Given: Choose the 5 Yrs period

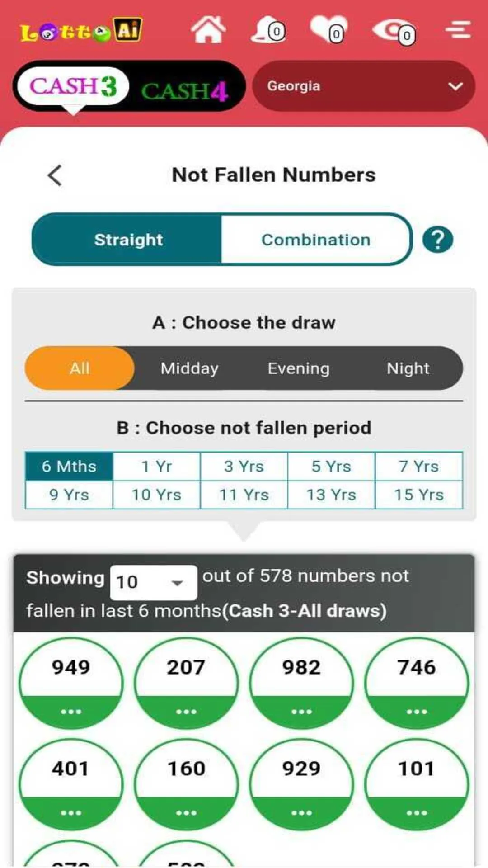Looking at the screenshot, I should click(x=331, y=466).
